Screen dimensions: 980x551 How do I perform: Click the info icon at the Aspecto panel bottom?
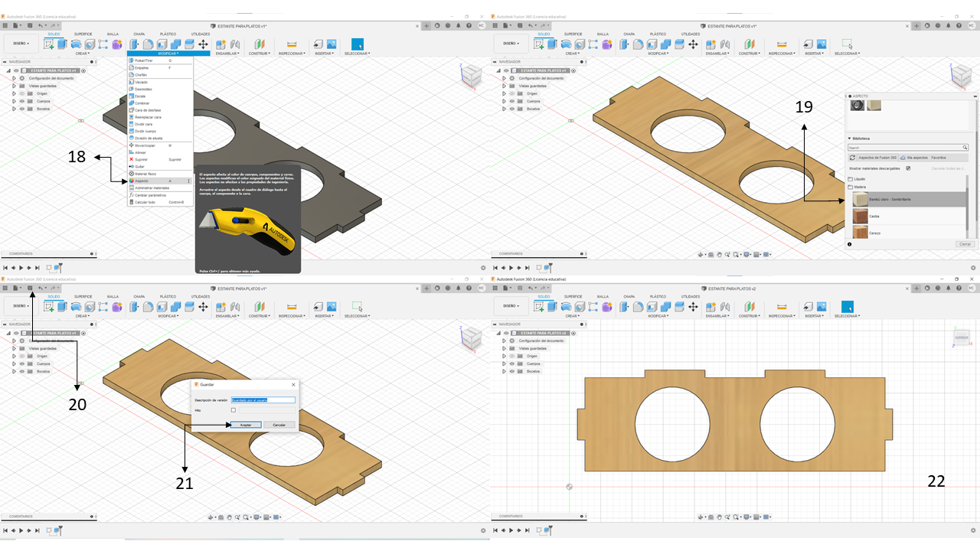click(x=850, y=244)
